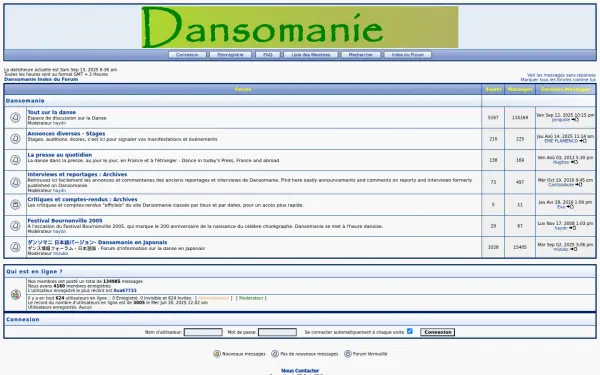Open S'enregistrer in the navigation bar
This screenshot has width=600, height=375.
click(x=230, y=55)
